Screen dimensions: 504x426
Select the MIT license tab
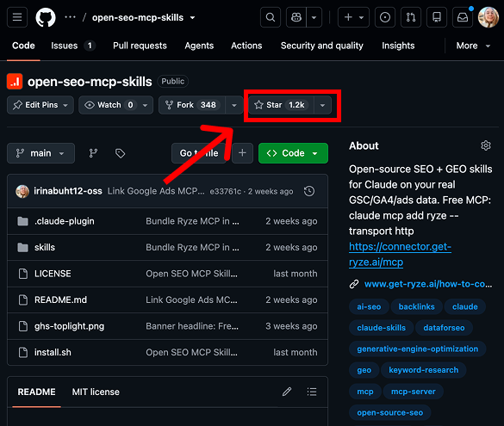click(x=96, y=392)
